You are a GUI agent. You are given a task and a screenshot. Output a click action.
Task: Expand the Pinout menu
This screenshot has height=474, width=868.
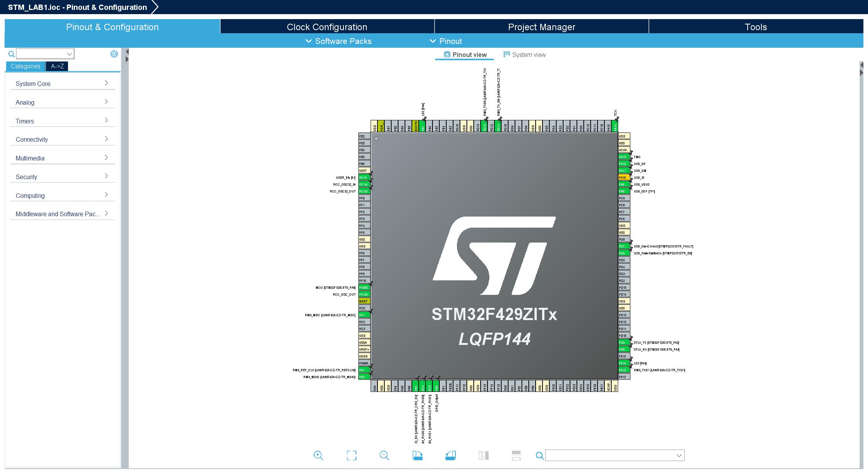point(446,41)
